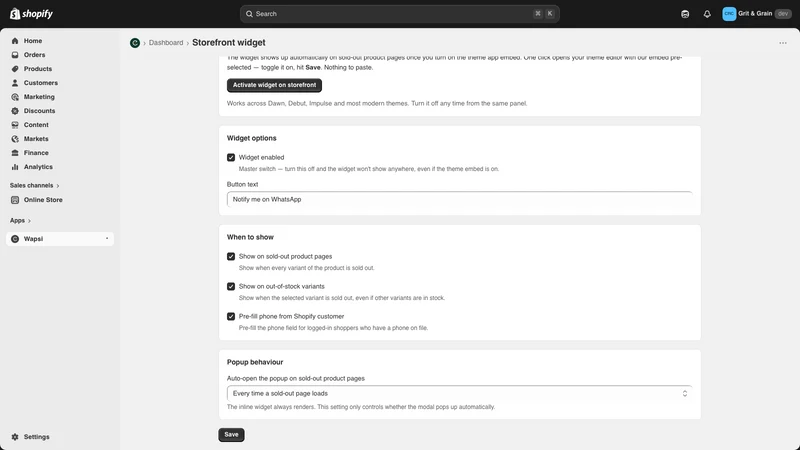Image resolution: width=800 pixels, height=450 pixels.
Task: Open Analytics page
Action: click(x=38, y=167)
